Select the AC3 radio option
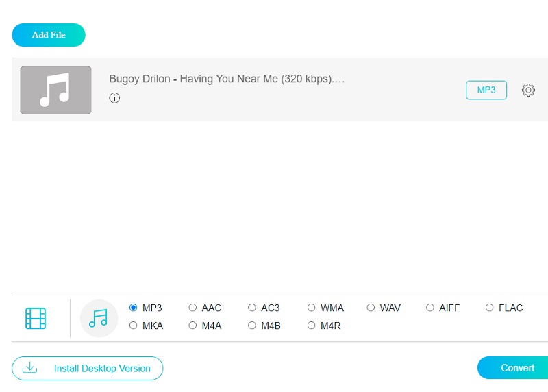The image size is (548, 392). [252, 308]
